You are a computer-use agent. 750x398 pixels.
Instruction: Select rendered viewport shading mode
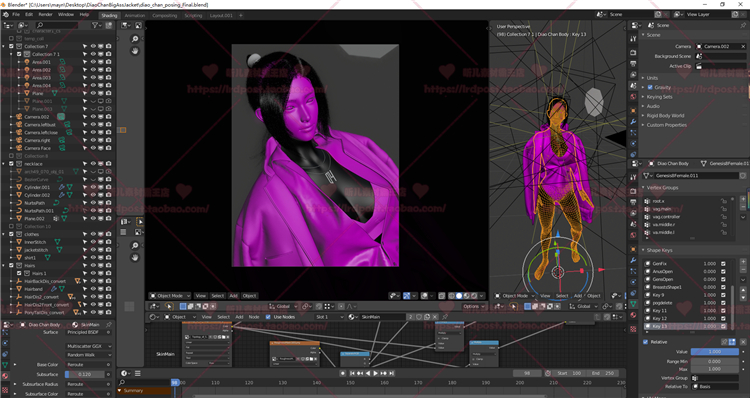[474, 296]
